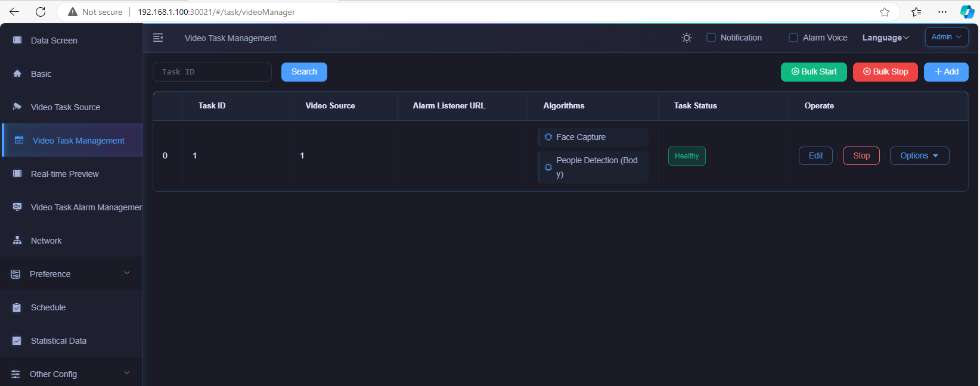
Task: Enable the Notification checkbox
Action: [711, 38]
